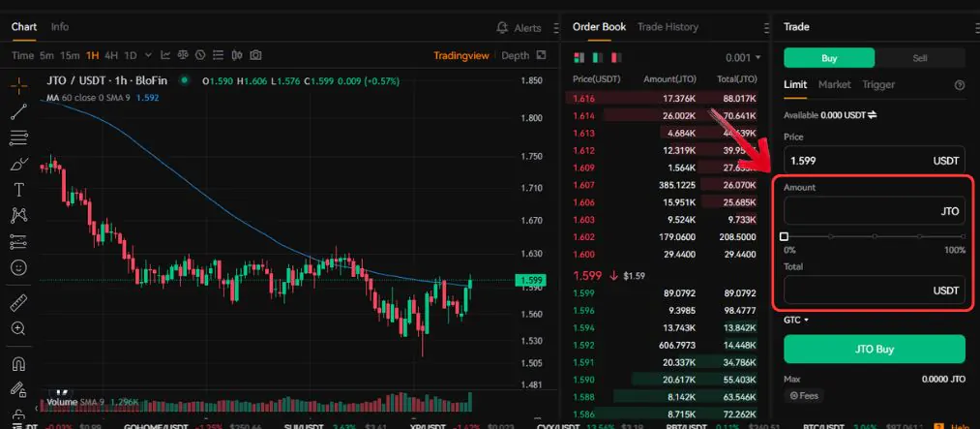Select the brush drawing tool
Viewport: 980px width, 429px height.
point(18,164)
